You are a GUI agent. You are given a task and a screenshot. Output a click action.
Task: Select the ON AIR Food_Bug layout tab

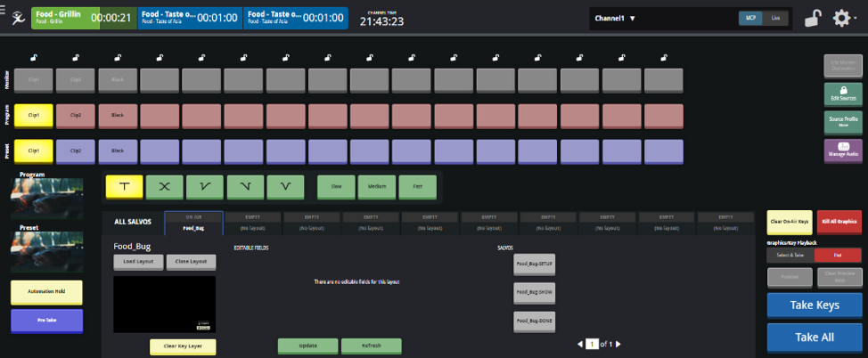[x=193, y=223]
